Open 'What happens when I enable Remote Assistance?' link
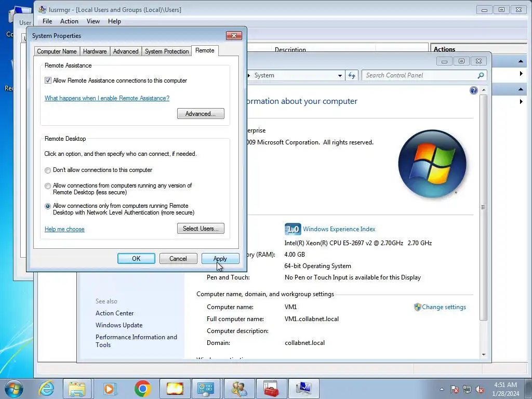Viewport: 532px width, 399px height. click(x=107, y=98)
